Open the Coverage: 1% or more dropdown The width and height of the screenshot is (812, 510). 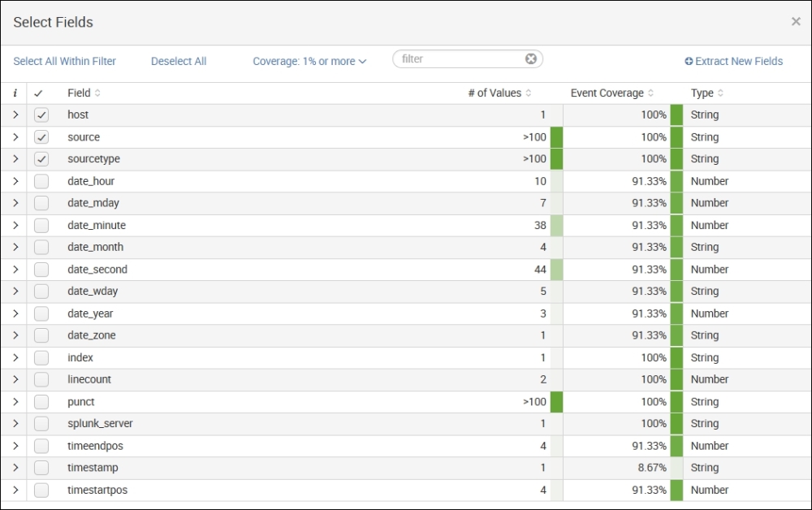[x=309, y=62]
